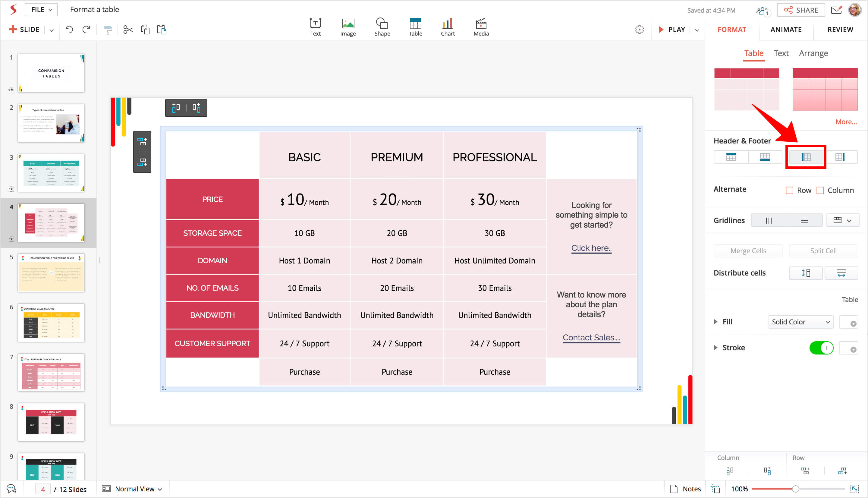
Task: Enable Alternate Column checkbox
Action: click(x=820, y=191)
